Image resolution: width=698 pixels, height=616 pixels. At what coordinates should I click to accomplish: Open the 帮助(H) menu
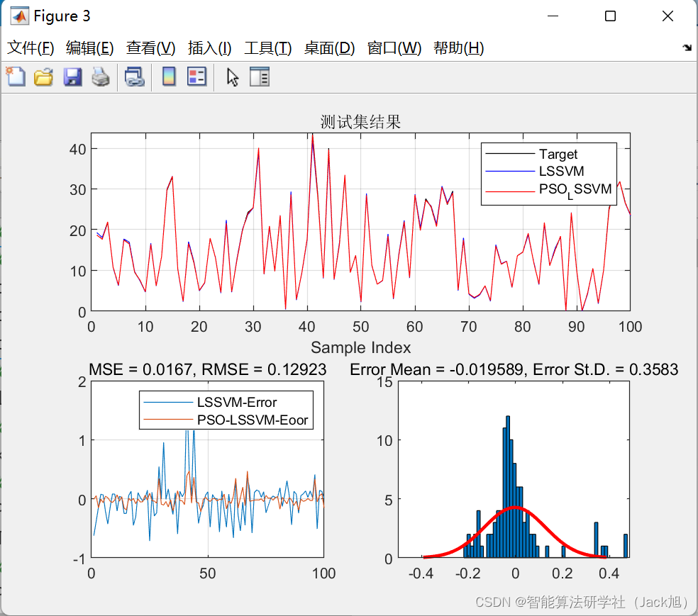click(x=458, y=47)
